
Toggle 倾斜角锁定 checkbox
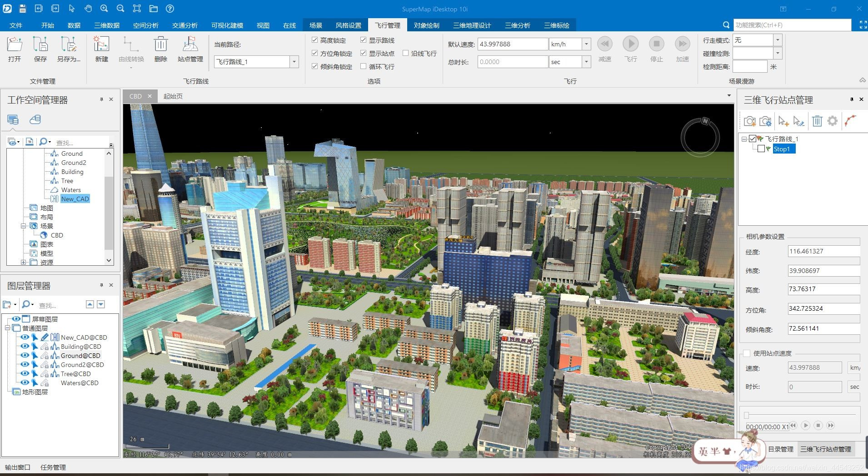pyautogui.click(x=314, y=66)
